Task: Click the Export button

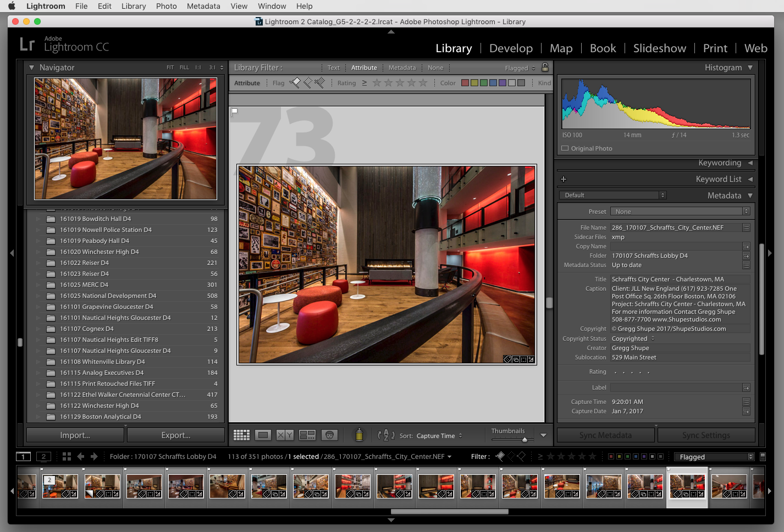Action: [x=176, y=435]
